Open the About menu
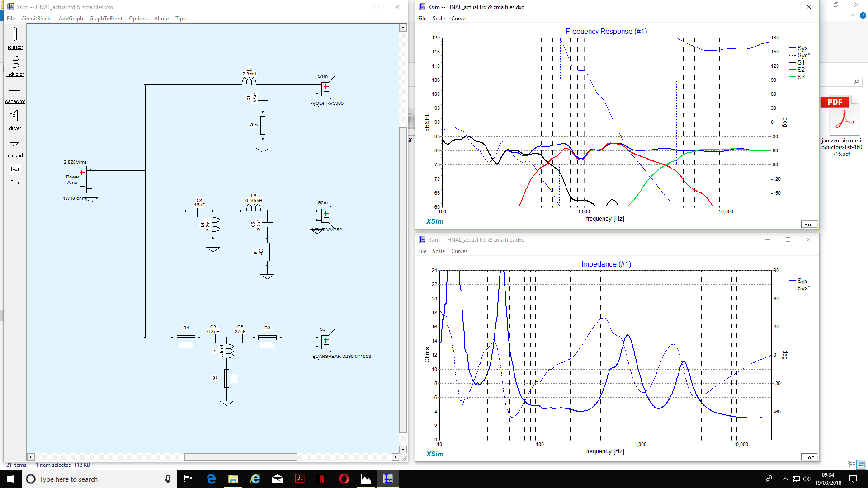 161,19
